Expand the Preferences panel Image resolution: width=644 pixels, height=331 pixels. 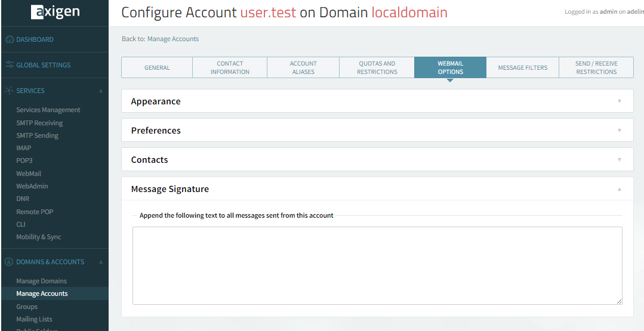(x=619, y=131)
